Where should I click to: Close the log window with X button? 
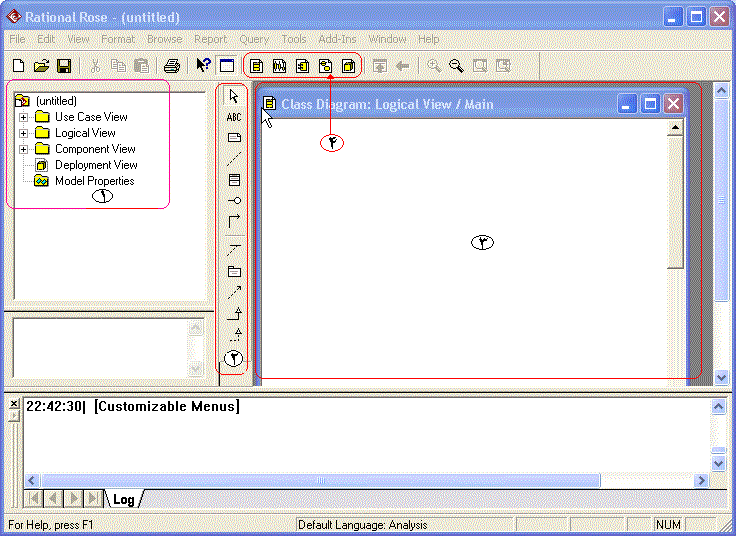click(x=14, y=403)
